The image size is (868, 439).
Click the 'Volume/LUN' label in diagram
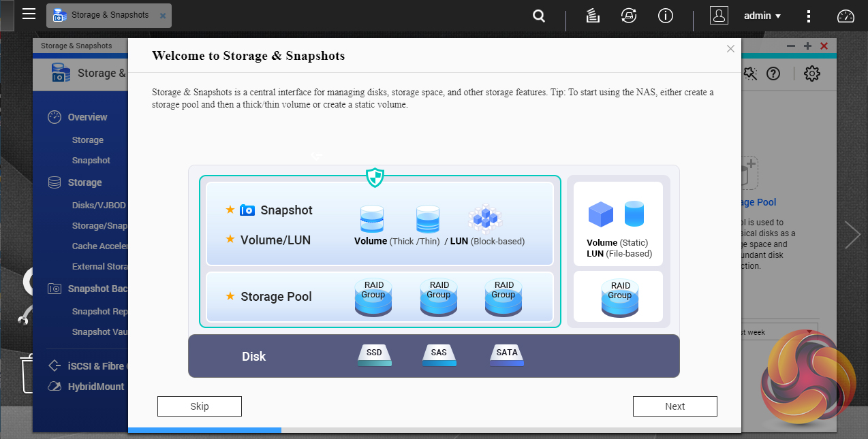[x=275, y=240]
